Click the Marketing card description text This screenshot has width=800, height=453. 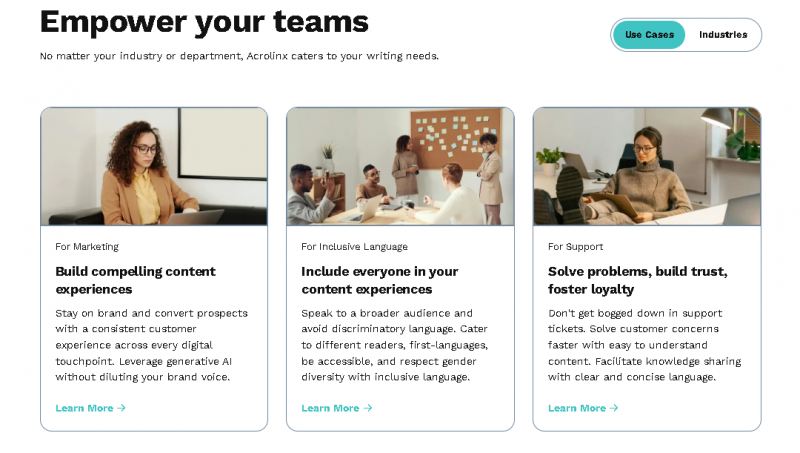pyautogui.click(x=151, y=345)
